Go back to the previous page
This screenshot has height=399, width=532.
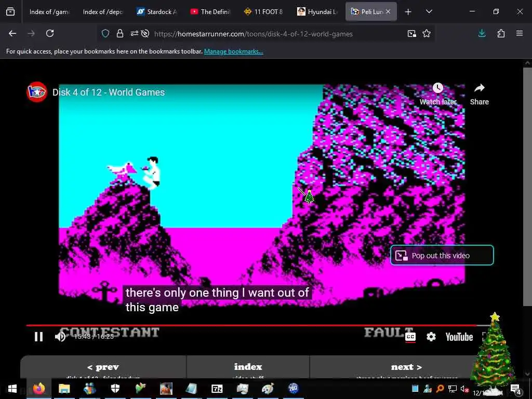(x=12, y=33)
